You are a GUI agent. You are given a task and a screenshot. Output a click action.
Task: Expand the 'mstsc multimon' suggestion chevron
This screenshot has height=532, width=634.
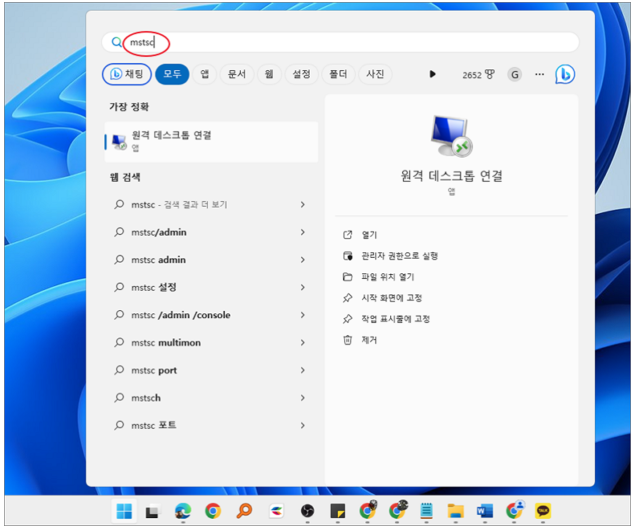[x=302, y=343]
